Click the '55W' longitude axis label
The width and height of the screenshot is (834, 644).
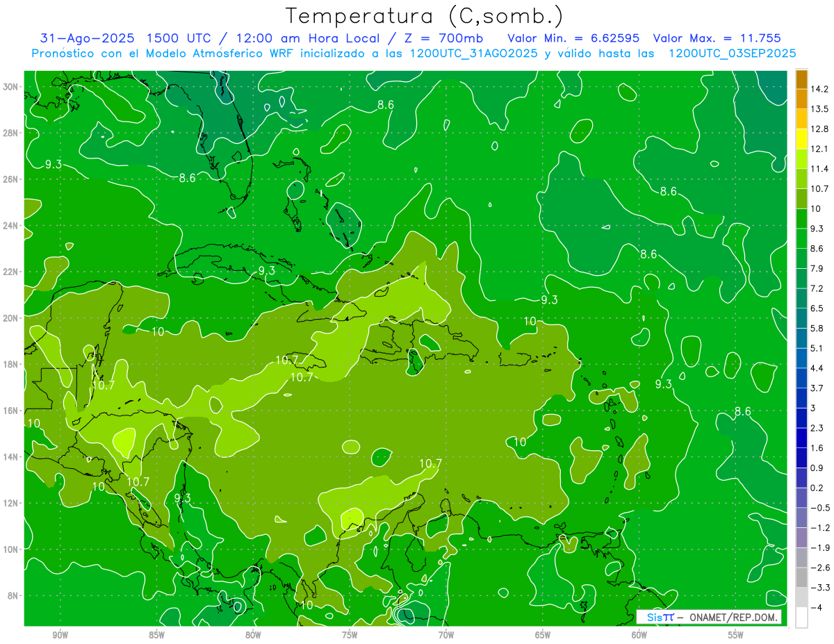(x=735, y=635)
